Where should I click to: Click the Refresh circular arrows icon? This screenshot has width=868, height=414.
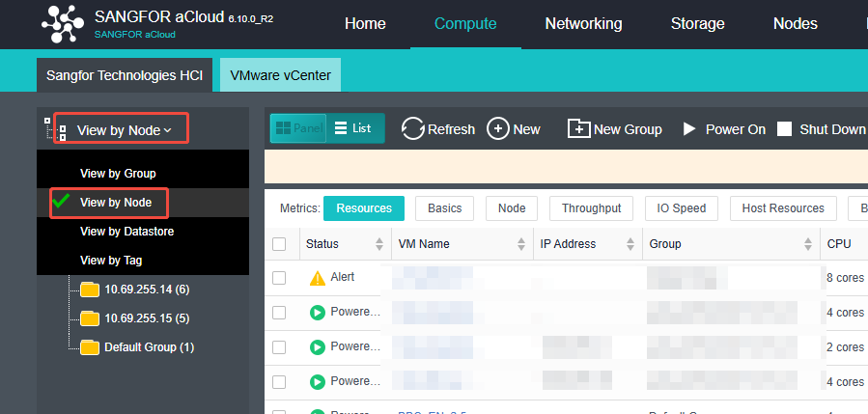point(413,129)
